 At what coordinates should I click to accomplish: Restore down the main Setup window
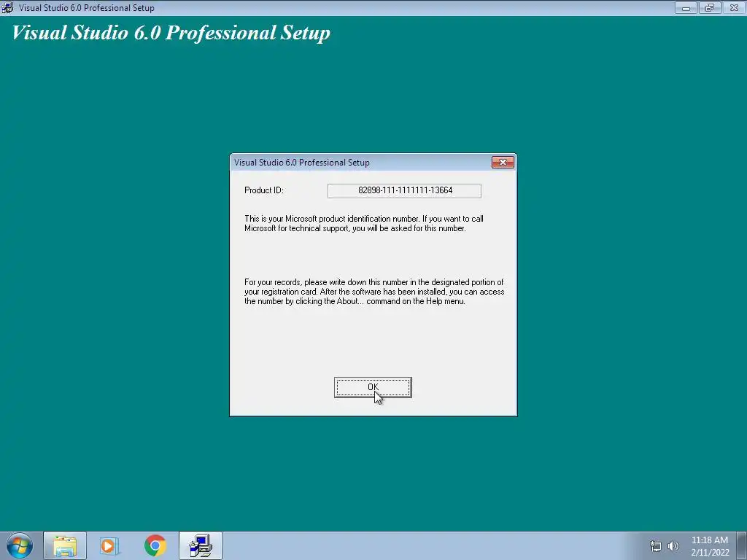point(710,7)
